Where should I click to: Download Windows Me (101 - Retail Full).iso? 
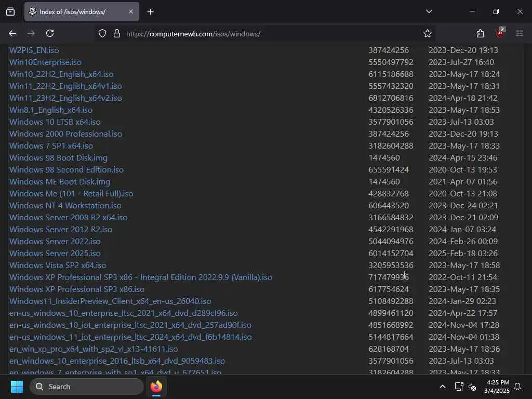coord(71,193)
